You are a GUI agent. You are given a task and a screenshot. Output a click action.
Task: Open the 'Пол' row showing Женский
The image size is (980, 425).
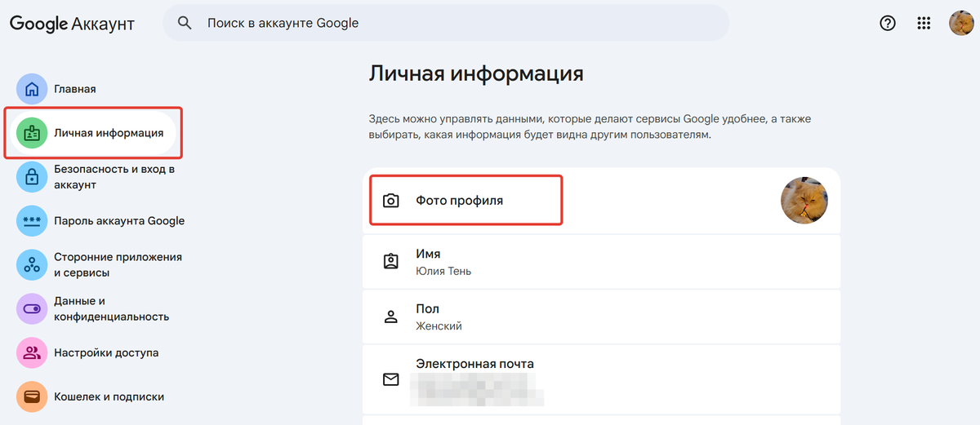tap(601, 317)
